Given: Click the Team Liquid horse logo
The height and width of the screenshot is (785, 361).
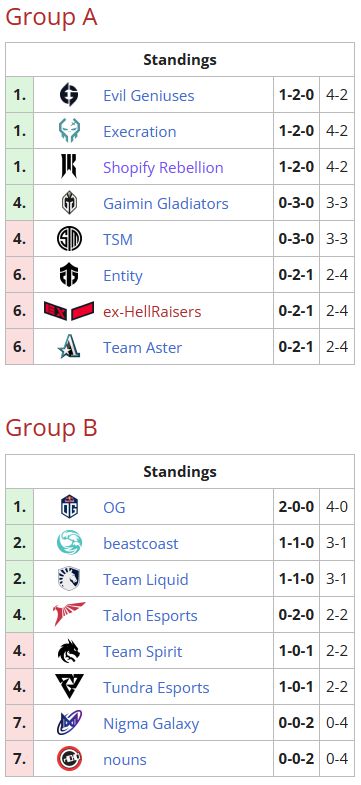Looking at the screenshot, I should coord(69,579).
